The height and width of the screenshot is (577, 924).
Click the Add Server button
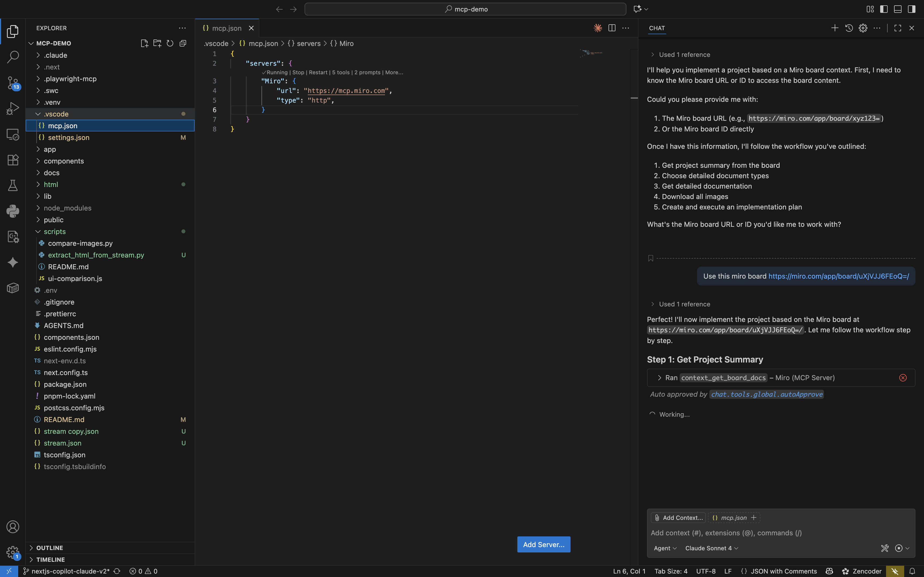(543, 544)
